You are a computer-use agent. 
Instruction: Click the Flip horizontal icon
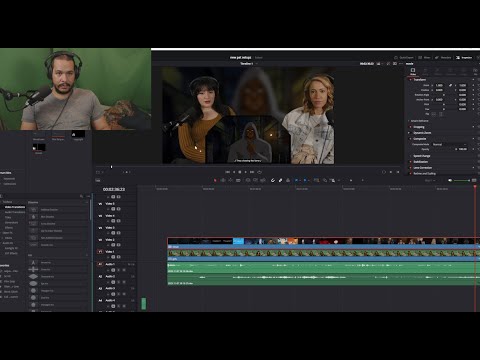pyautogui.click(x=434, y=114)
